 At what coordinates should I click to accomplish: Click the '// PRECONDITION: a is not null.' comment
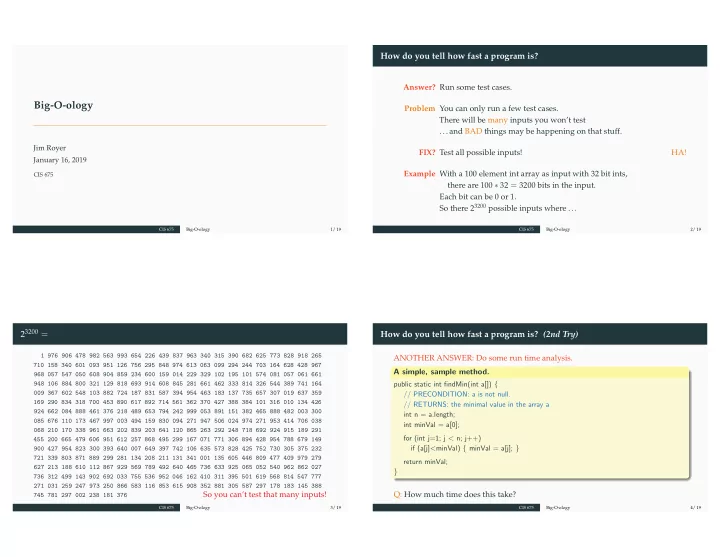[457, 394]
